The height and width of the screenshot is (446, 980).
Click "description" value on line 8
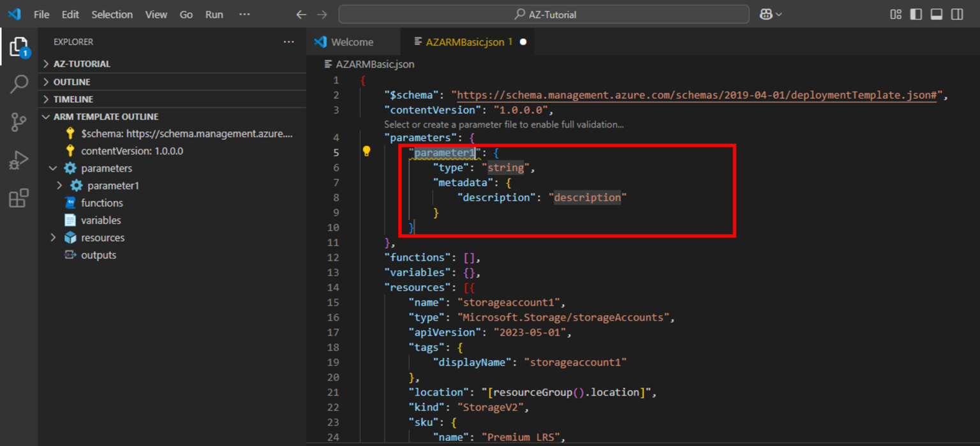[588, 198]
